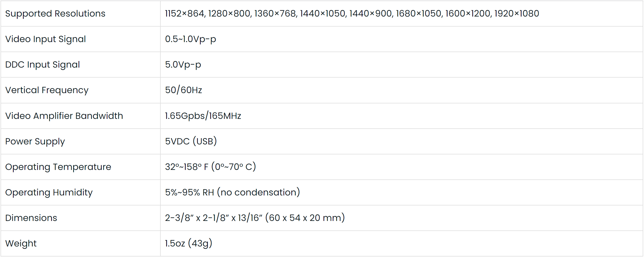Click the Video Amplifier Bandwidth label
The image size is (644, 257).
pyautogui.click(x=64, y=116)
